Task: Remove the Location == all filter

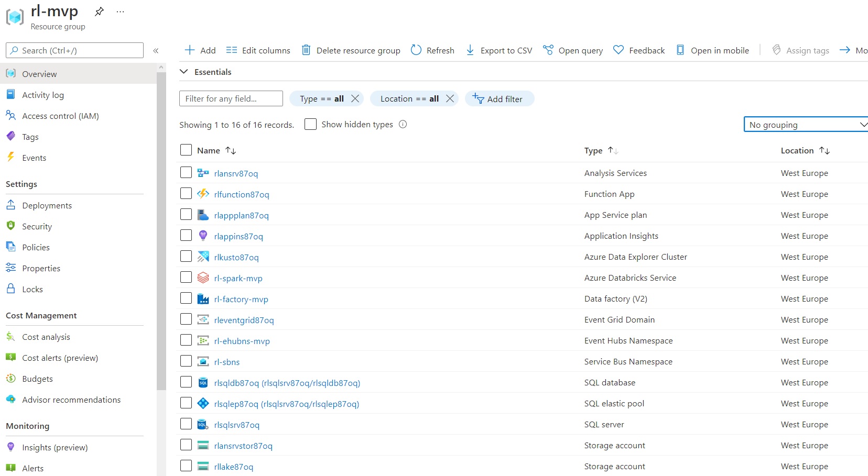Action: click(x=450, y=98)
